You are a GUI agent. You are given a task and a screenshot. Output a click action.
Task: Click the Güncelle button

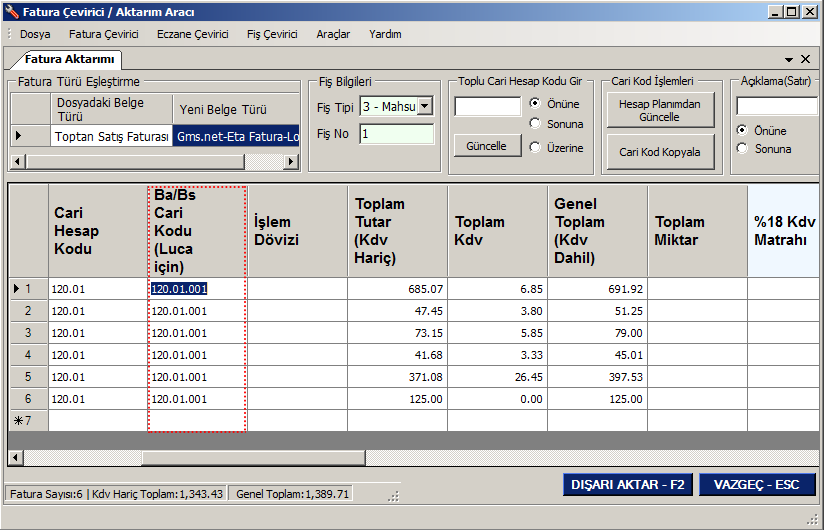tap(487, 146)
